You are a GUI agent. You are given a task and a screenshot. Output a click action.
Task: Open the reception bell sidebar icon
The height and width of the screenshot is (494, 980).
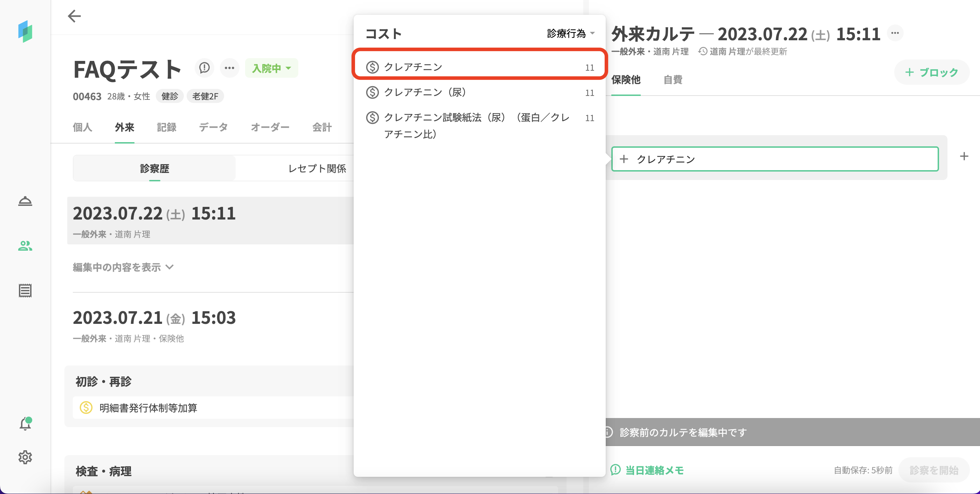[25, 201]
